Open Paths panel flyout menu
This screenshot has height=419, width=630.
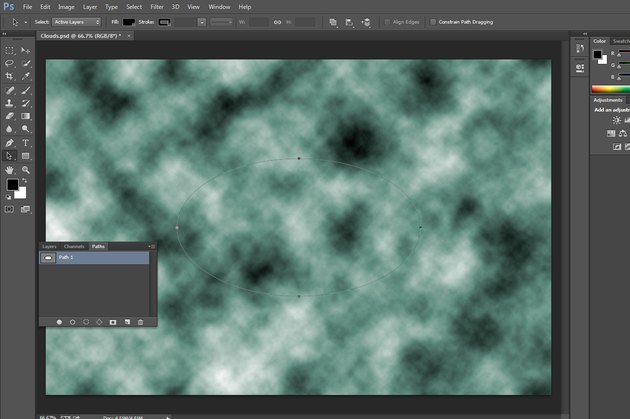coord(152,246)
